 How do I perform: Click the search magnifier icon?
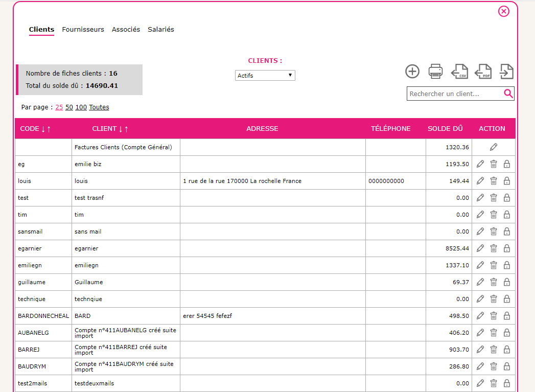click(x=508, y=94)
